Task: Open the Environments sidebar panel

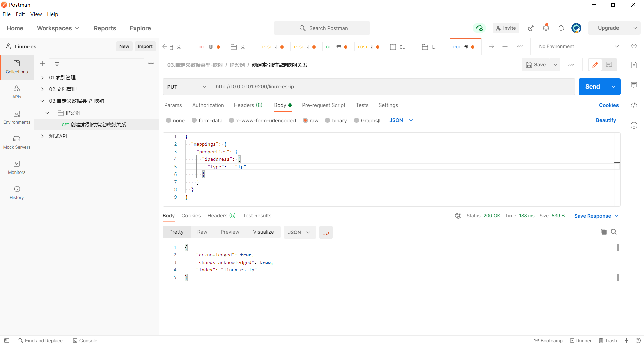Action: pos(17,117)
